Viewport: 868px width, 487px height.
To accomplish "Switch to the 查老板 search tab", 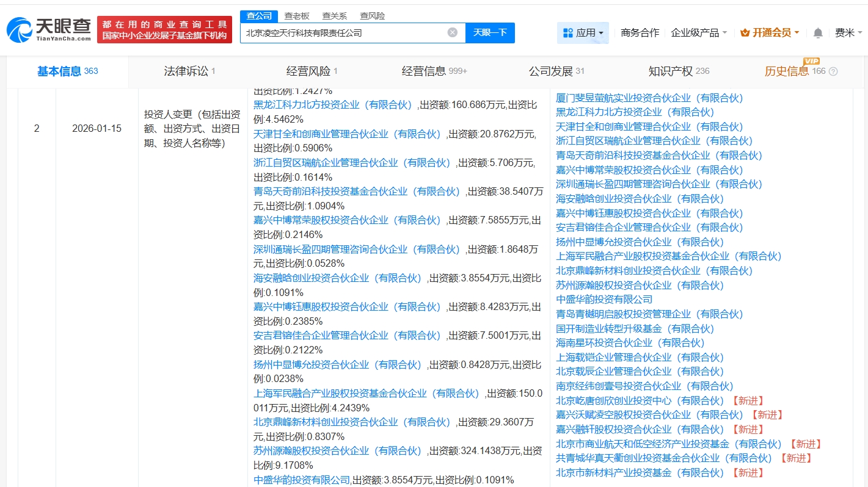I will click(x=297, y=16).
